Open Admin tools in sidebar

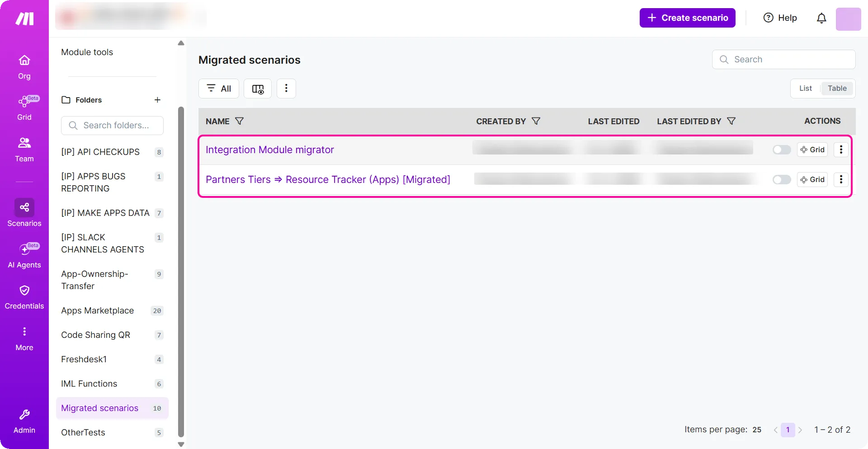(24, 421)
